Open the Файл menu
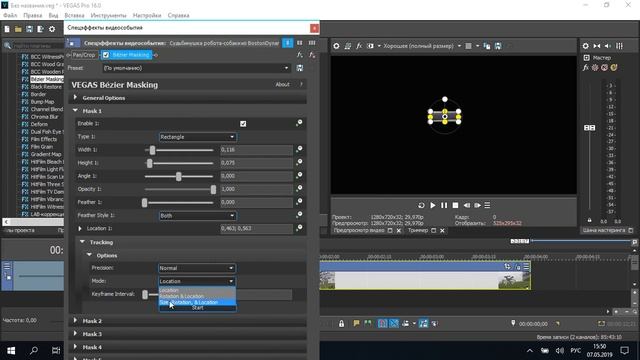 tap(10, 15)
